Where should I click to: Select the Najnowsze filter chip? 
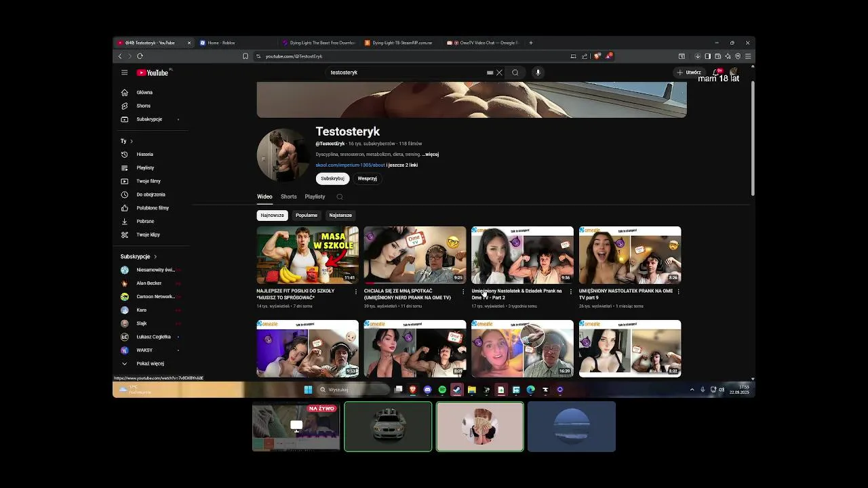pyautogui.click(x=272, y=216)
